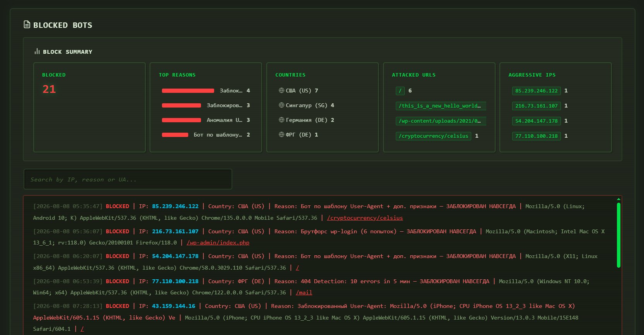Click the globe icon next to ФРГ (DE)
Viewport: 644px width, 335px height.
point(281,135)
